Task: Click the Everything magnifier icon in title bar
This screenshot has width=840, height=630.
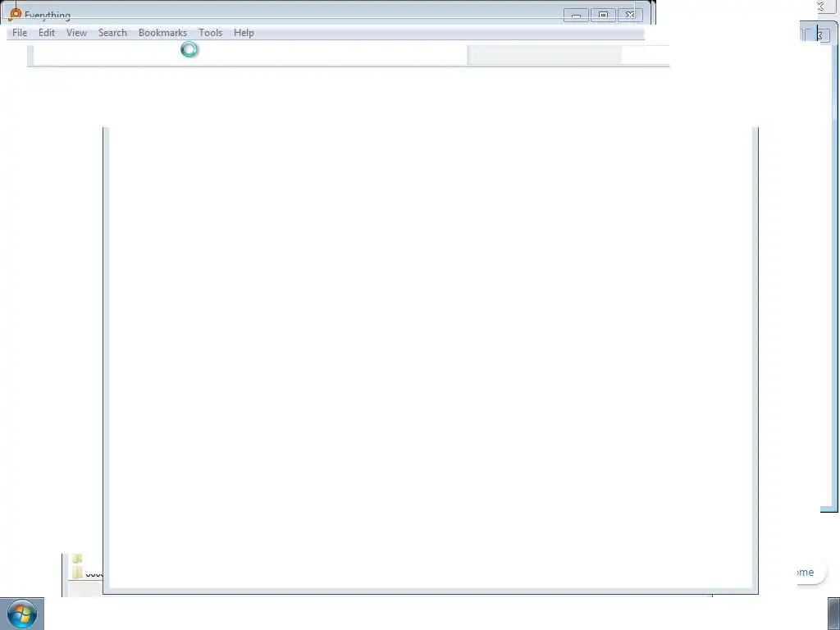Action: pos(15,13)
